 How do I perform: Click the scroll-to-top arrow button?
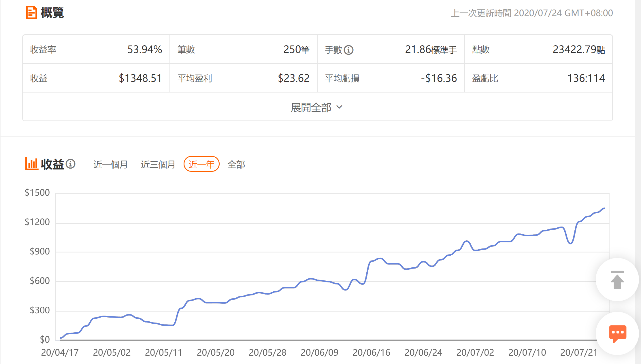pos(617,280)
